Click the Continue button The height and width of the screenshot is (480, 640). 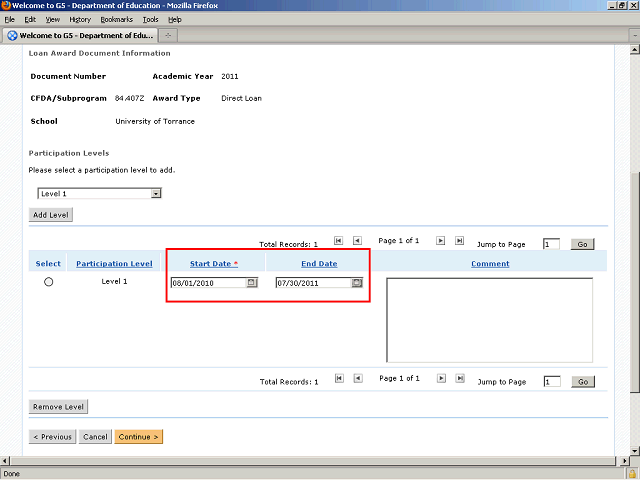(139, 437)
